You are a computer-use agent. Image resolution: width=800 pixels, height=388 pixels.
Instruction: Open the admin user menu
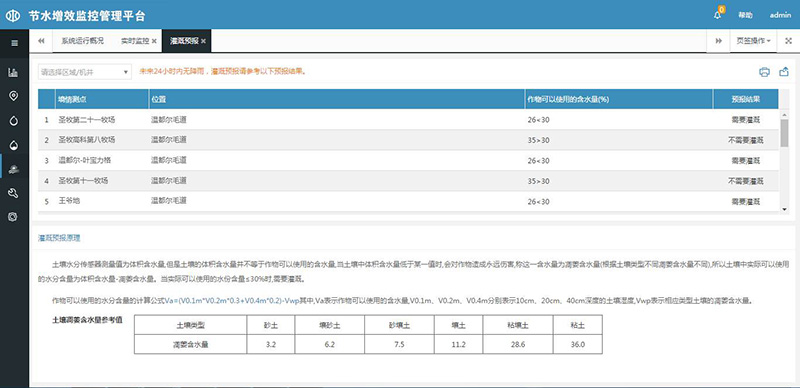[780, 15]
